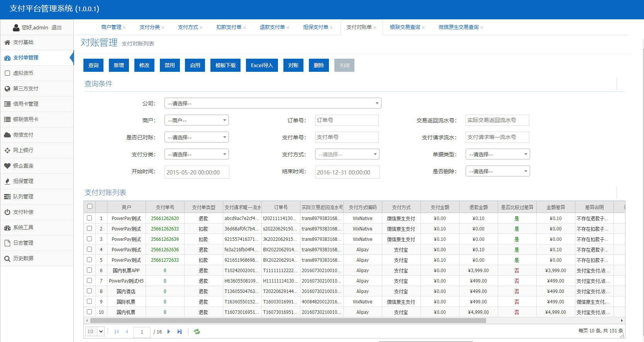Switch to the 银联交易查询 tab

point(405,27)
